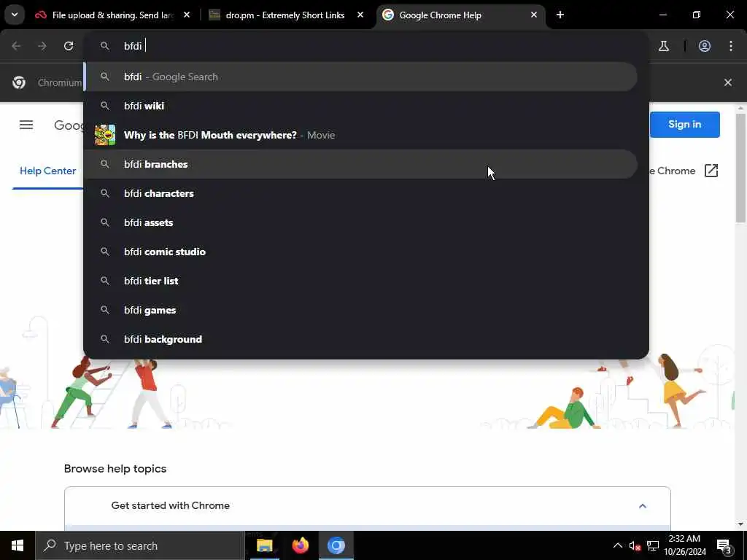The height and width of the screenshot is (560, 747).
Task: Choose the bfdi games suggestion
Action: pos(360,310)
